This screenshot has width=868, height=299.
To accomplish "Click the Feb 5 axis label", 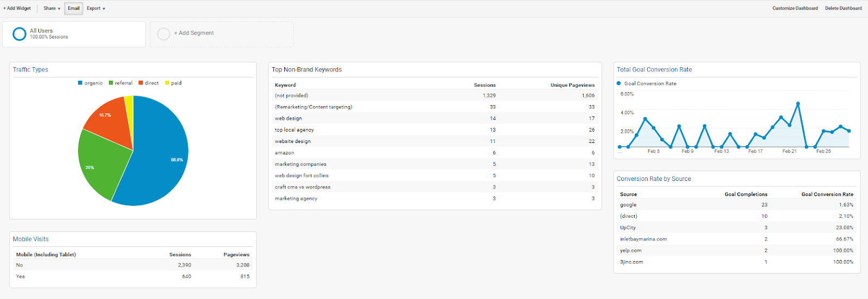I will [x=654, y=151].
